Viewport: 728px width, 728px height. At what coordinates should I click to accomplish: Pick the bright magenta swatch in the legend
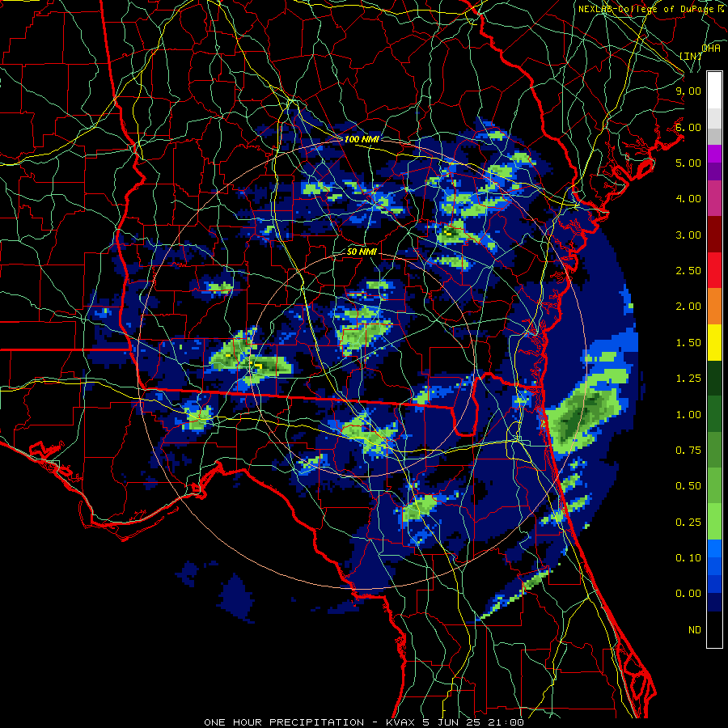[714, 154]
